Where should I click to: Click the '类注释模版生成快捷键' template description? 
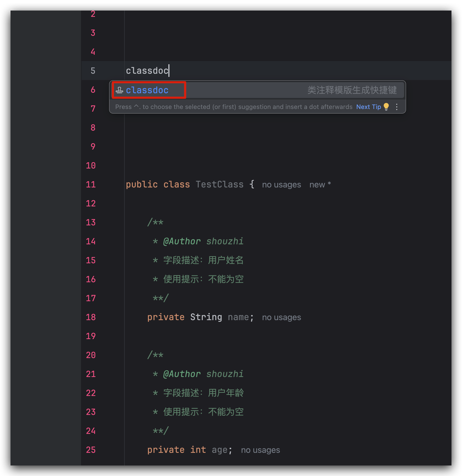352,90
